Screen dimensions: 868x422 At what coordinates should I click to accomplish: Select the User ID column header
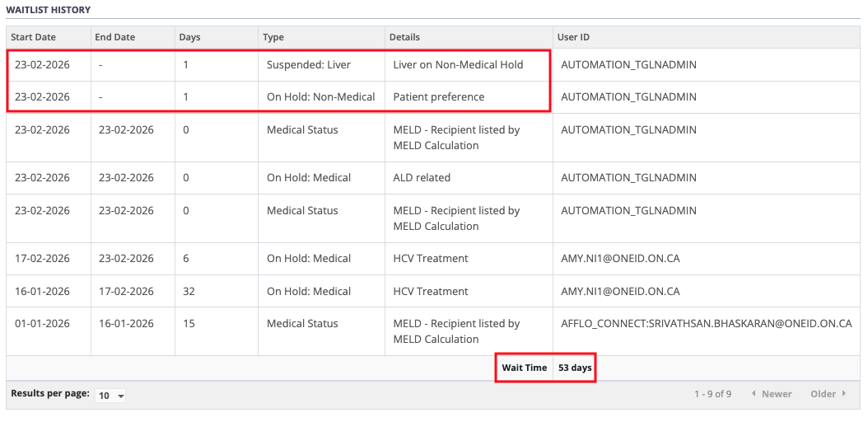(x=573, y=37)
